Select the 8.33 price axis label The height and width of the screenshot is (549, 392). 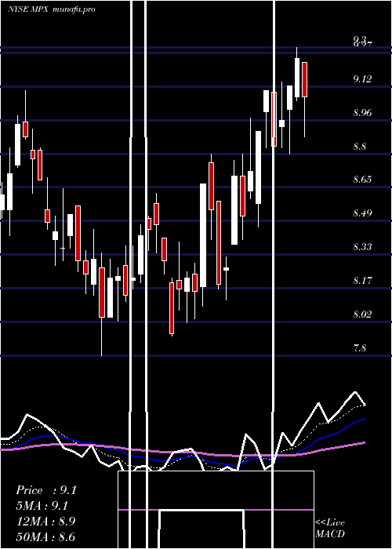362,247
